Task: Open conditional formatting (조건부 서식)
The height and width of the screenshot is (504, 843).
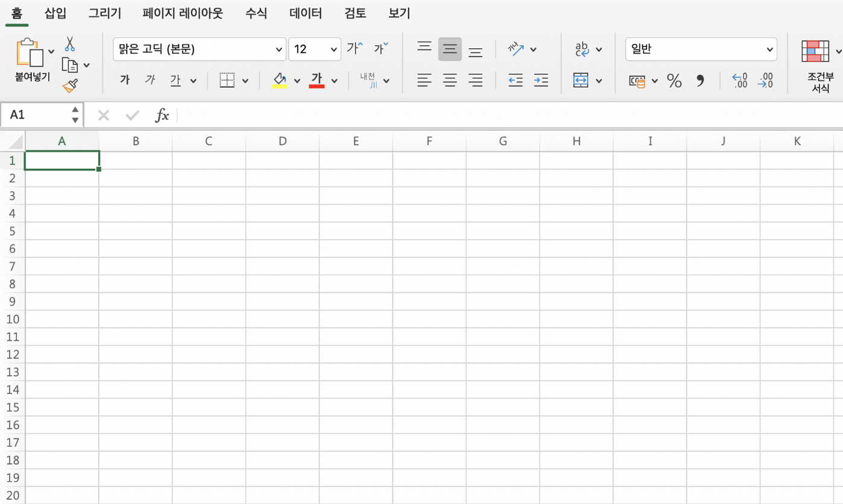Action: (x=821, y=66)
